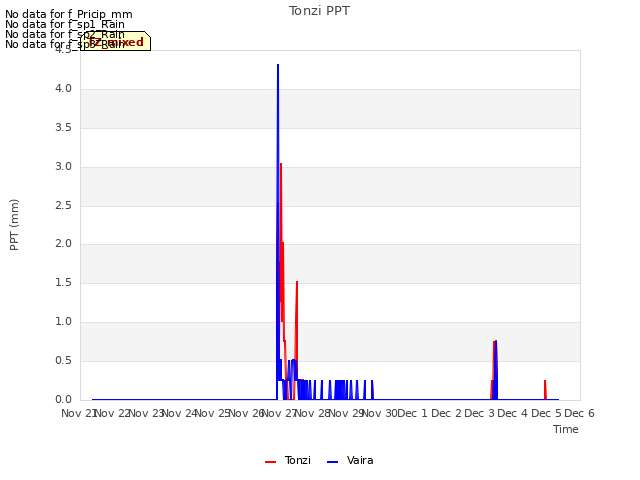
Task: Click the 4.0 y-axis tick label
Action: (63, 89)
